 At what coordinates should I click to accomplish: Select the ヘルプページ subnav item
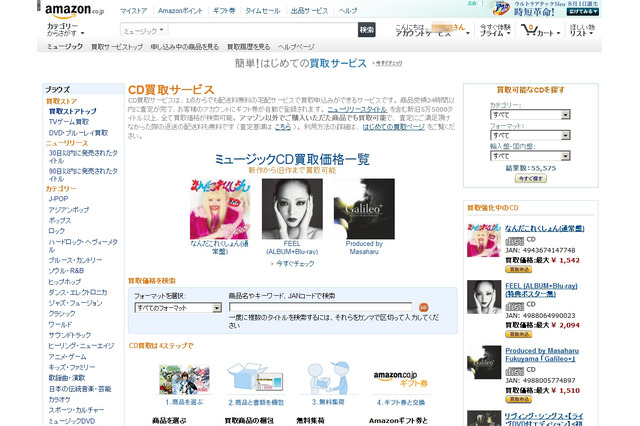point(296,47)
